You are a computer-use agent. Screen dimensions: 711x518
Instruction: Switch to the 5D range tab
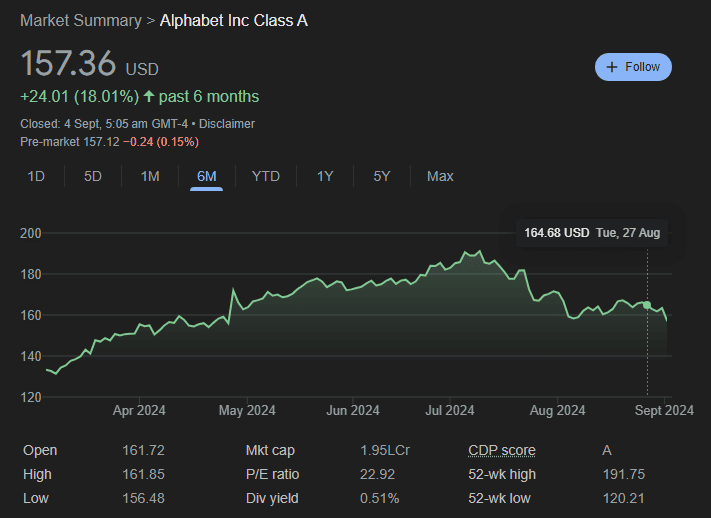[x=93, y=176]
